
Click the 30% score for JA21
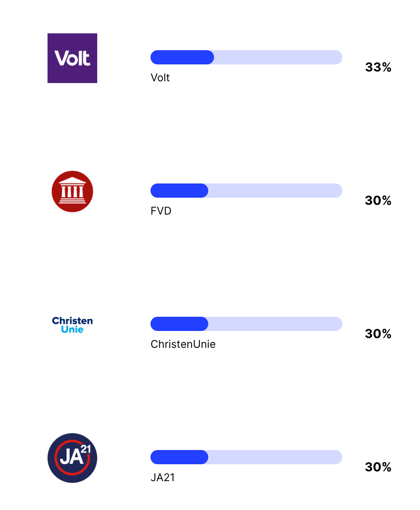click(378, 467)
